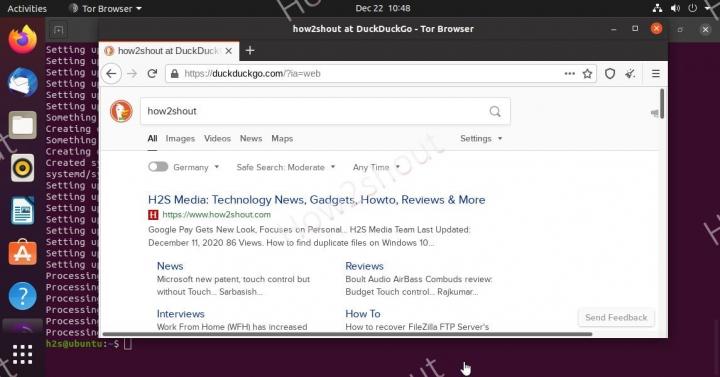Open the Safe Search: Moderate dropdown
720x377 pixels.
click(x=286, y=167)
